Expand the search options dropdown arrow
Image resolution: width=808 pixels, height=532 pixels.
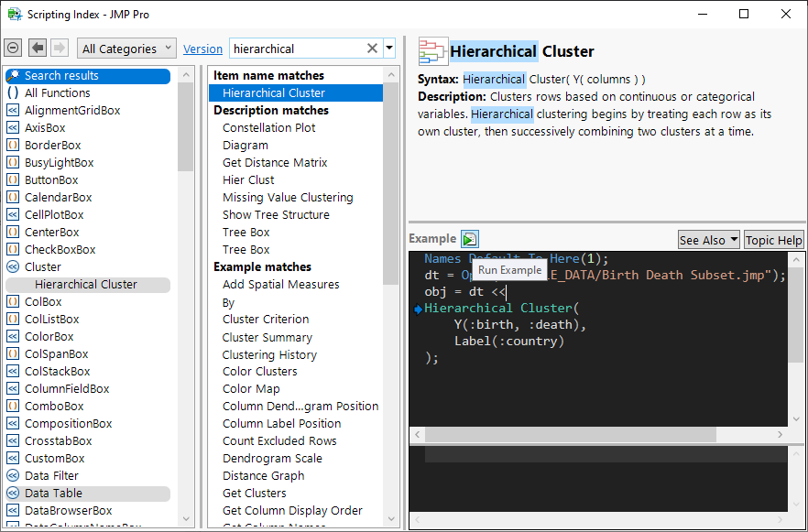point(389,49)
